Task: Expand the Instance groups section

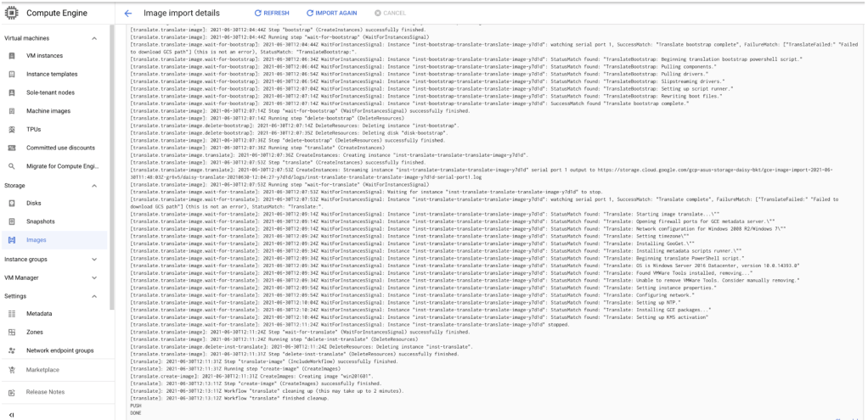Action: pyautogui.click(x=94, y=259)
